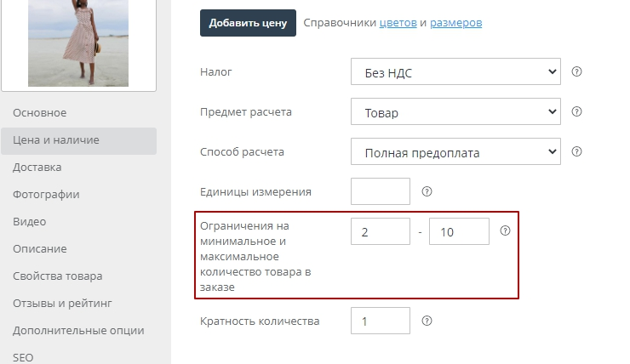The width and height of the screenshot is (630, 364).
Task: Click minimum quantity field with value 2
Action: click(380, 231)
